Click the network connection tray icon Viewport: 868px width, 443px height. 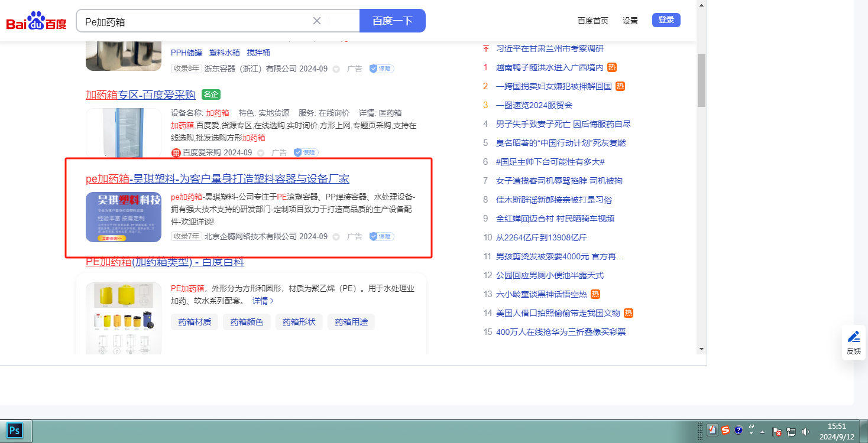(x=791, y=431)
